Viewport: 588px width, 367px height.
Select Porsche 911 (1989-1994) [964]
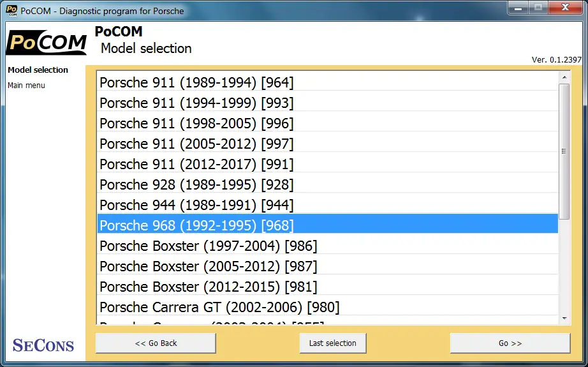327,82
